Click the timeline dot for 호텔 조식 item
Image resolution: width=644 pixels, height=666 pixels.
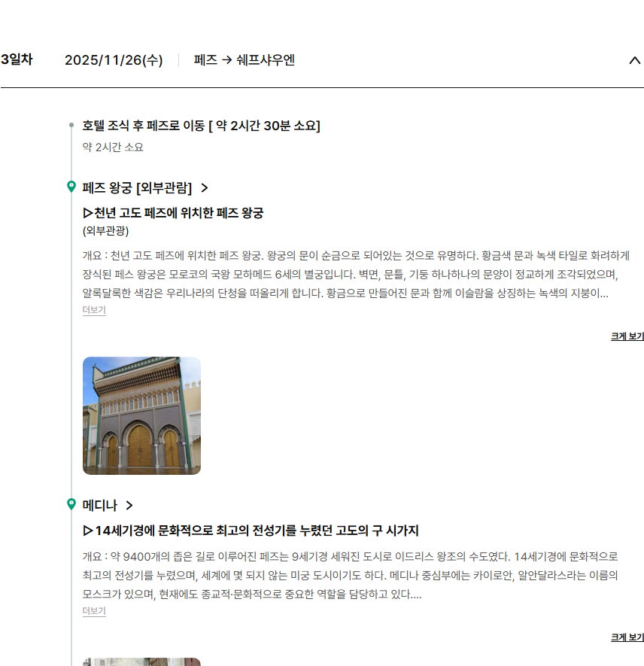pyautogui.click(x=71, y=125)
